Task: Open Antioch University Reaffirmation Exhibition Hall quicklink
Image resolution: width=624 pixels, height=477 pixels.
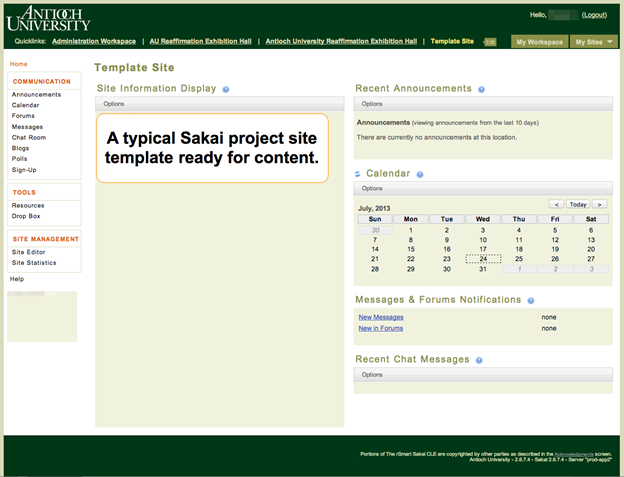Action: point(341,41)
